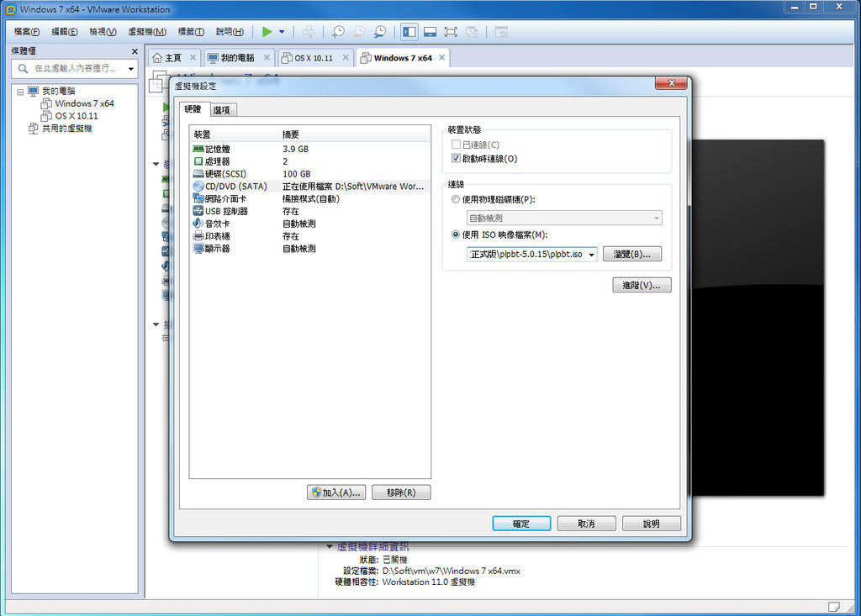This screenshot has width=861, height=616.
Task: Close the OS X 10.11 tab
Action: [346, 58]
